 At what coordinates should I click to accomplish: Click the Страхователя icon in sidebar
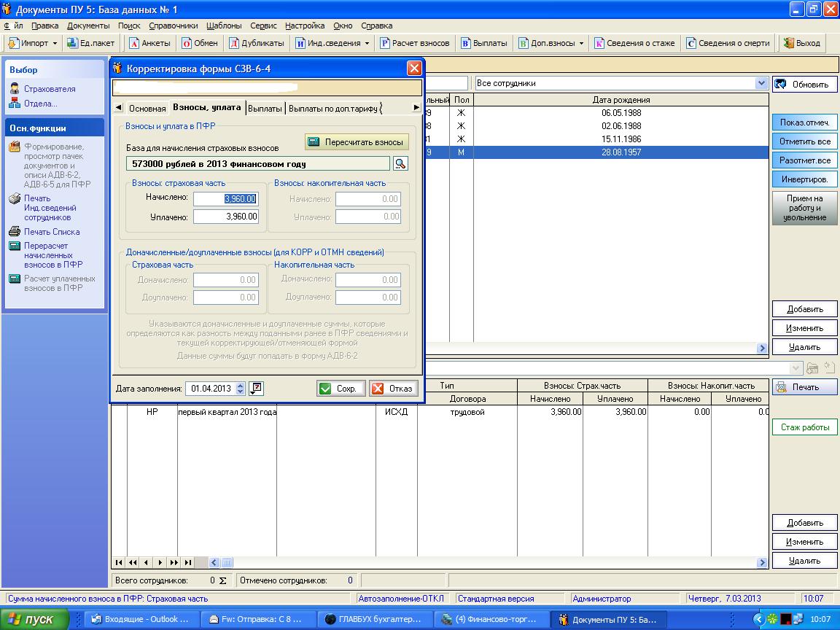tap(15, 89)
